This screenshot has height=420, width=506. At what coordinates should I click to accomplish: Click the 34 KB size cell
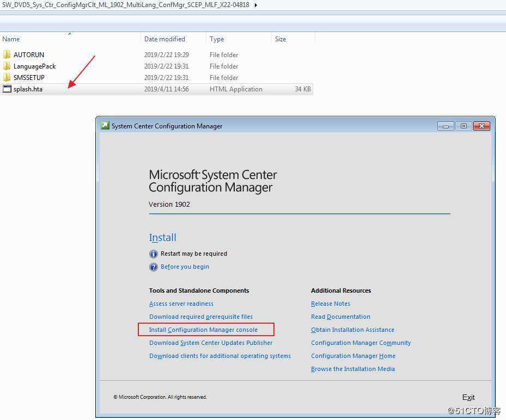[x=303, y=89]
